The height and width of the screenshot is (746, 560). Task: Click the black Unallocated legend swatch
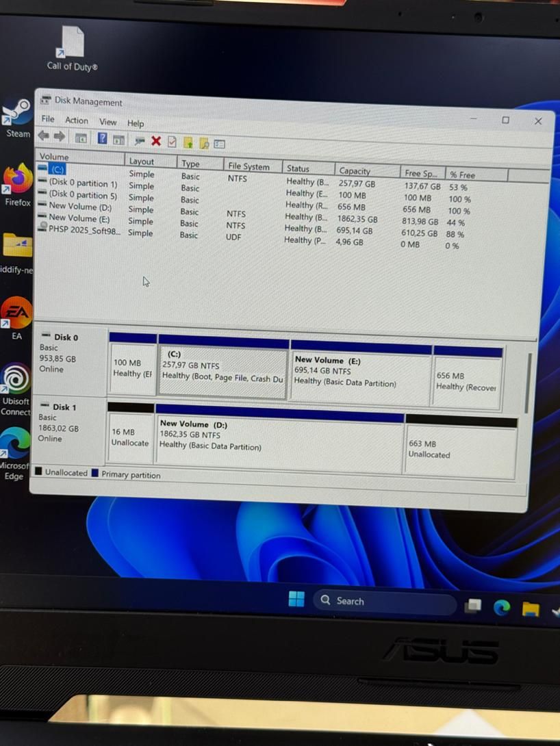38,472
